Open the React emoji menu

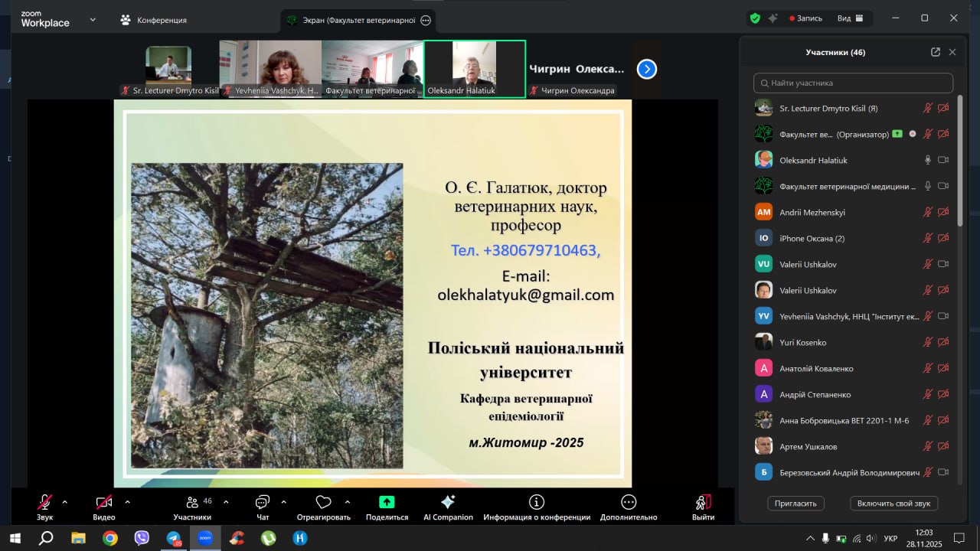tap(323, 503)
